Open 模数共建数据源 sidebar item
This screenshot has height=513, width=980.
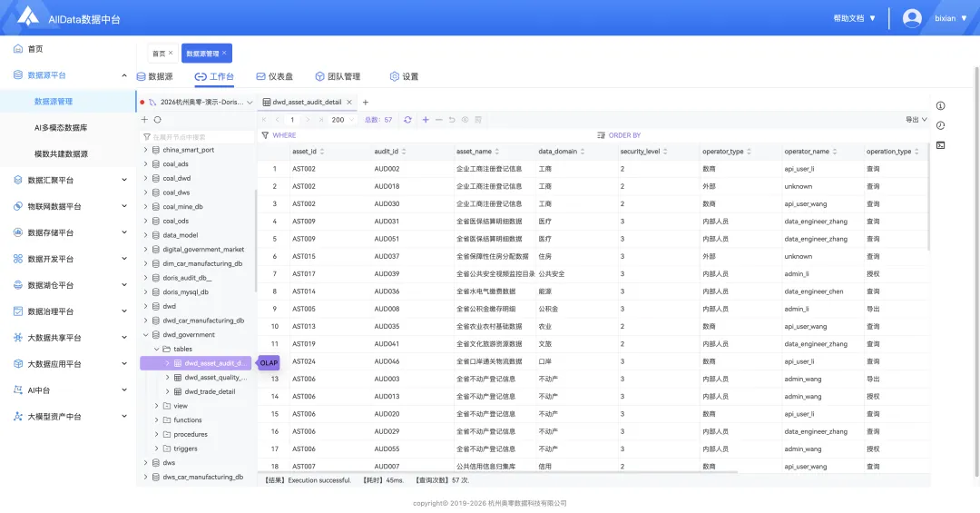(x=61, y=154)
